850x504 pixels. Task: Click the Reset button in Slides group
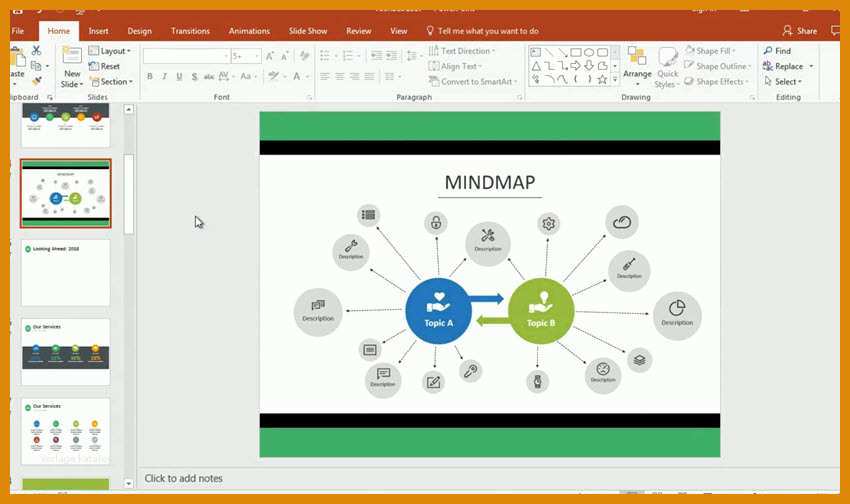(105, 66)
